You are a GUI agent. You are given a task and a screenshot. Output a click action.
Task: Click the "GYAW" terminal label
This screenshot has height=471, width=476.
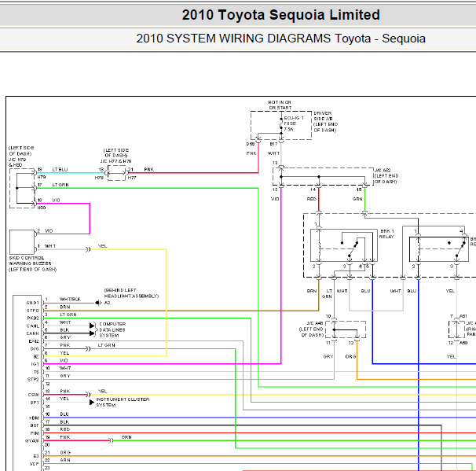click(32, 440)
